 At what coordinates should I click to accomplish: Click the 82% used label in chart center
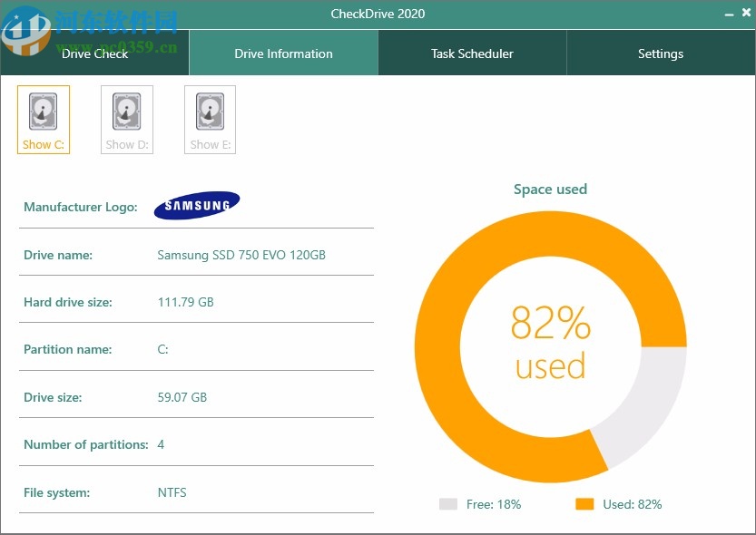click(551, 348)
